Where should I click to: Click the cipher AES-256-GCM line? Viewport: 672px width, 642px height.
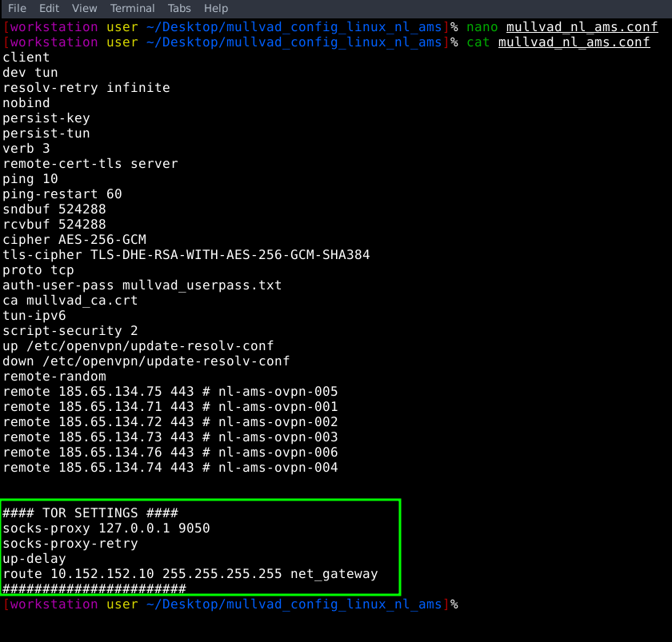[x=74, y=240]
